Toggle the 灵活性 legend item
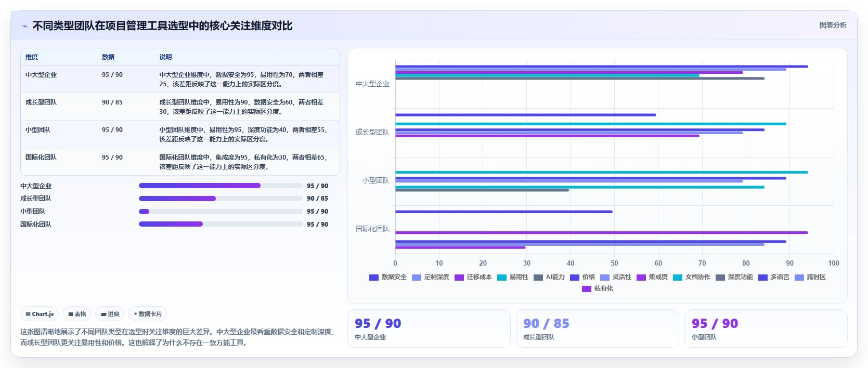 coord(616,277)
